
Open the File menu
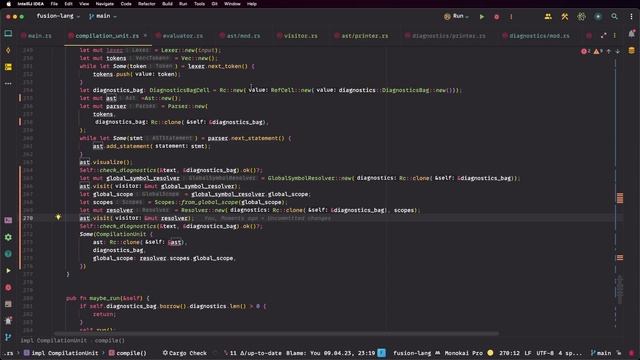(54, 4)
